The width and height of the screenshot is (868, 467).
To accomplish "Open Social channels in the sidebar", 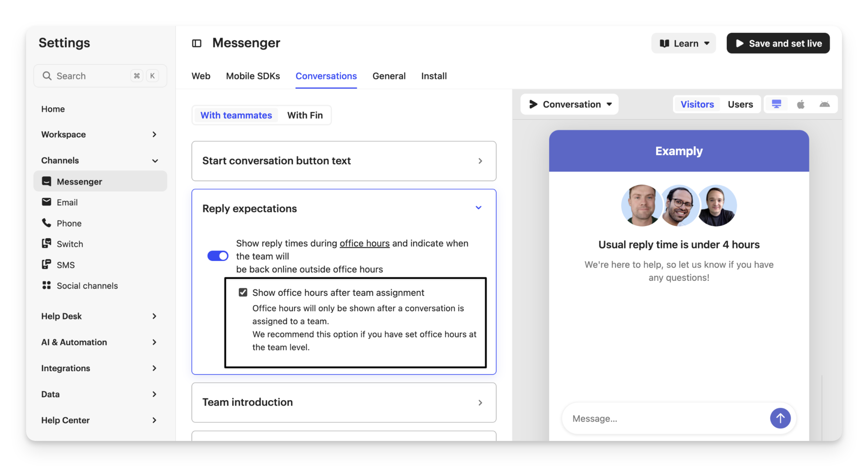I will (87, 286).
